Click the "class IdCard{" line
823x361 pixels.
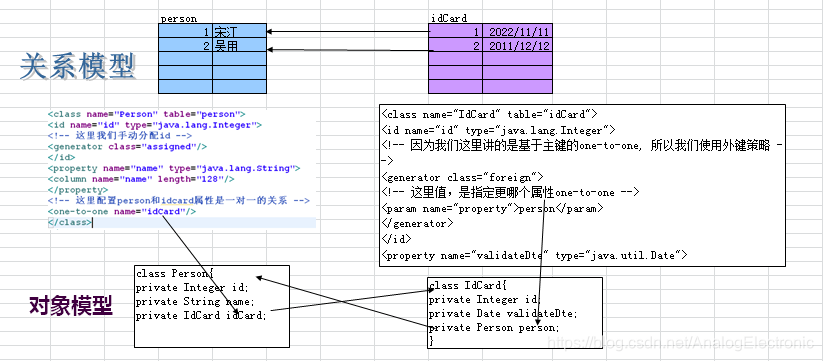tap(468, 286)
